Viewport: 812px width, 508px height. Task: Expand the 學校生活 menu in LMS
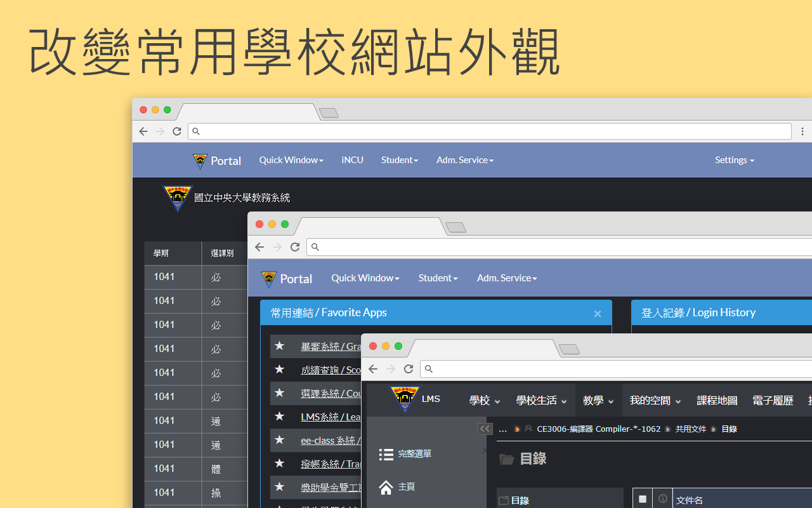click(x=541, y=401)
